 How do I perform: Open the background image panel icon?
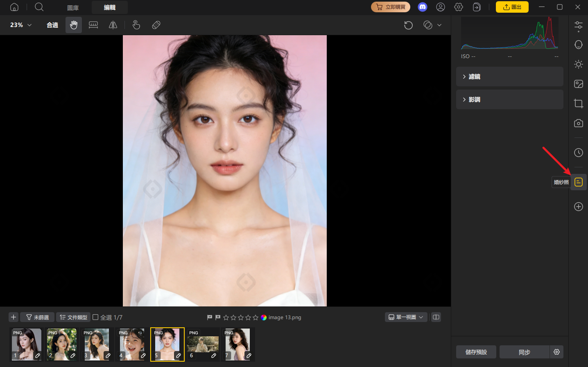pyautogui.click(x=579, y=84)
